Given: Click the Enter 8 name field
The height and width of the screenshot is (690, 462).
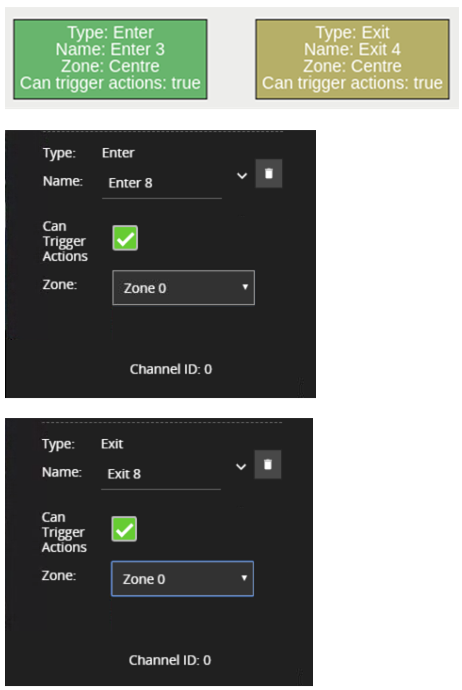Looking at the screenshot, I should (162, 183).
